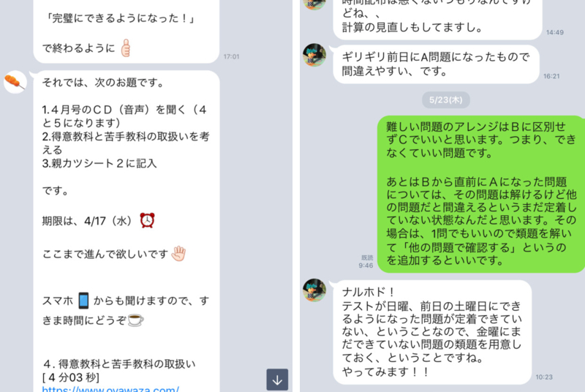Click the thumbs-up emoji after 'で終わるように'

pyautogui.click(x=126, y=48)
